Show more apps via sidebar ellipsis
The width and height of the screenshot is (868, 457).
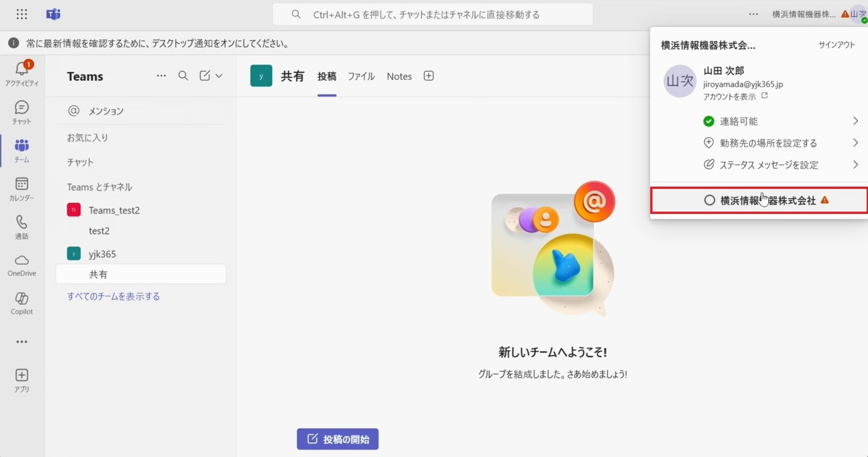pos(21,342)
